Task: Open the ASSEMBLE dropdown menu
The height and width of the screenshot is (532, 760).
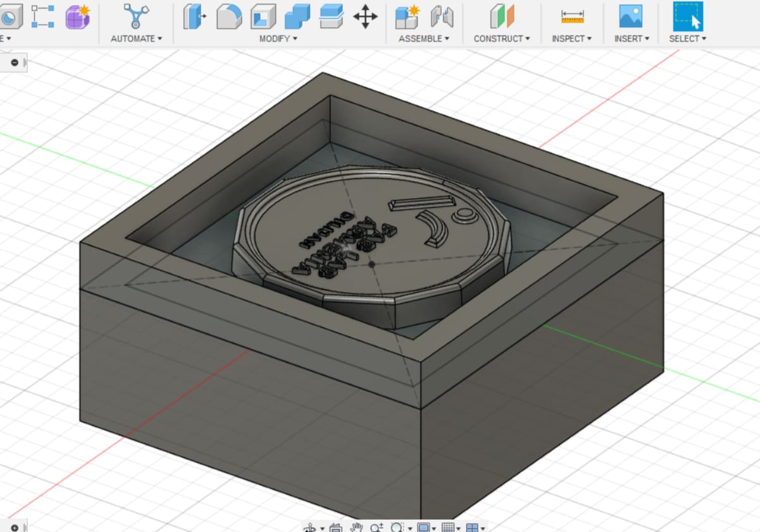Action: tap(424, 39)
